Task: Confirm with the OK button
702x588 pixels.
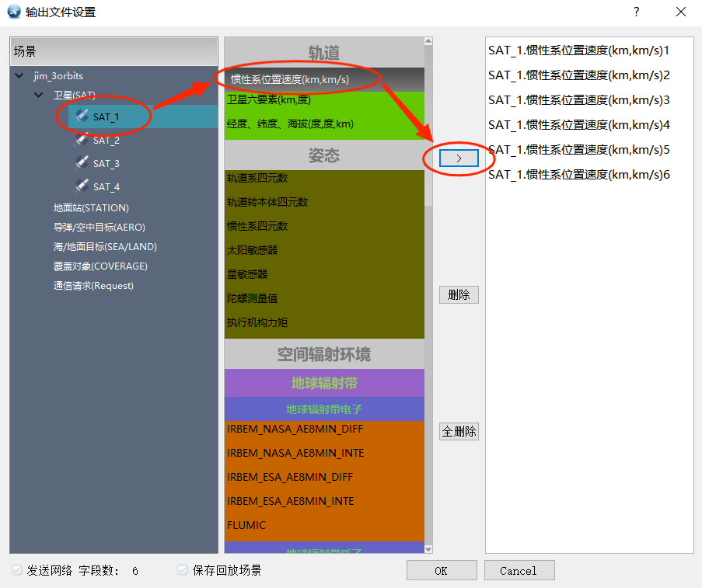Action: [x=442, y=570]
